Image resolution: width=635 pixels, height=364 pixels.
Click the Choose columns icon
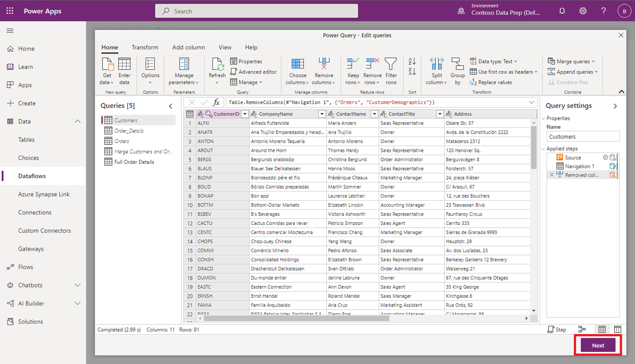[x=297, y=64]
